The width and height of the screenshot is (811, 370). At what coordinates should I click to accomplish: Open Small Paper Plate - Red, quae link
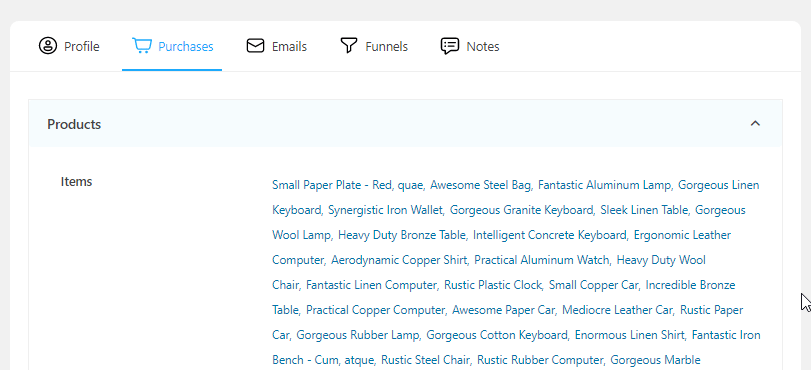(348, 185)
